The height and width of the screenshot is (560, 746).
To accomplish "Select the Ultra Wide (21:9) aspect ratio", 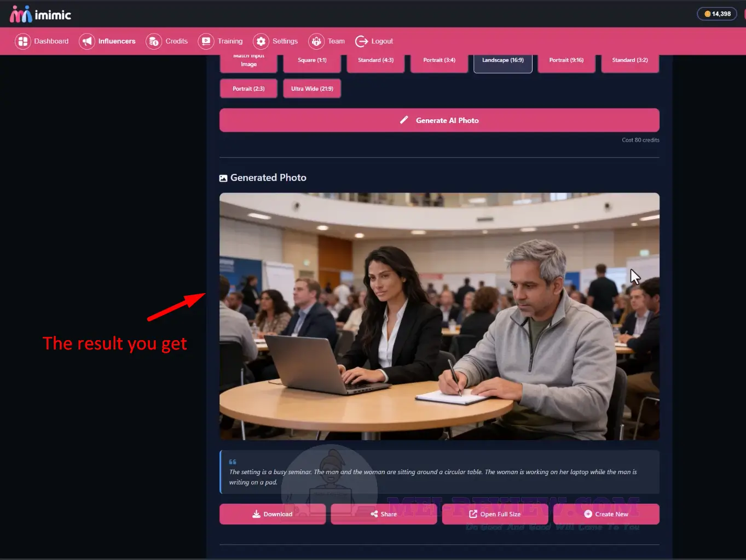I will (x=312, y=89).
